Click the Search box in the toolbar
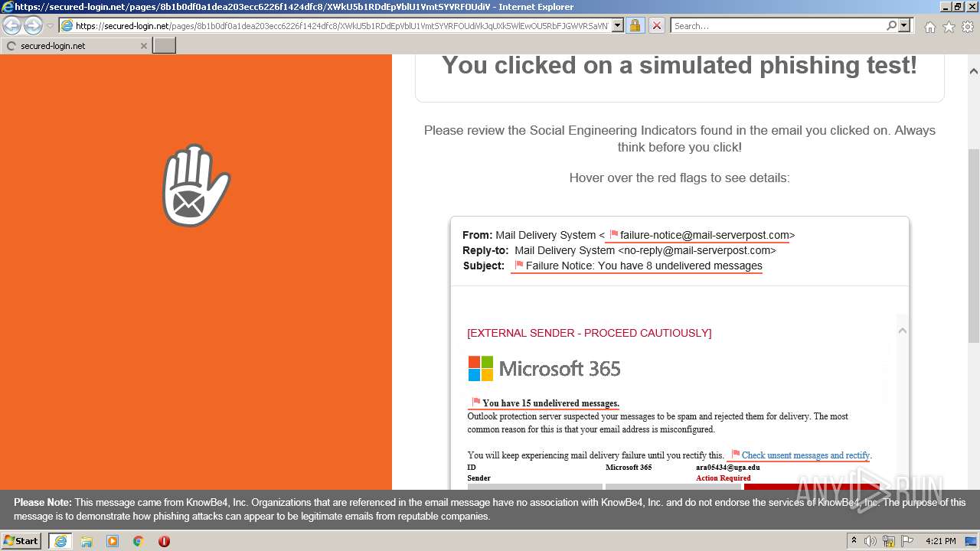This screenshot has height=551, width=980. (777, 26)
